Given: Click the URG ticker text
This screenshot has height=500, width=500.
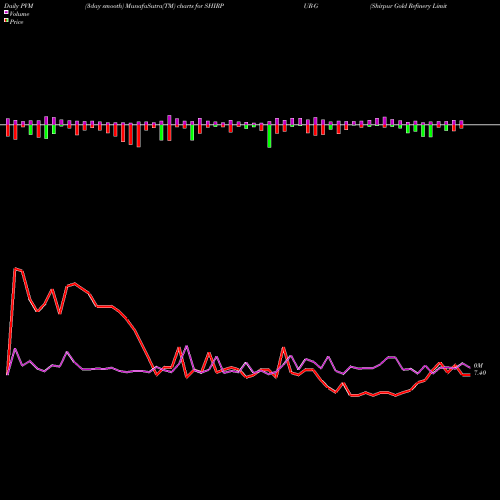Looking at the screenshot, I should tap(311, 6).
